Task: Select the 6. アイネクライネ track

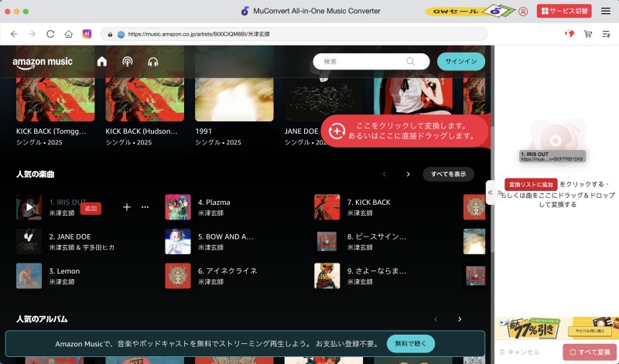Action: 227,271
